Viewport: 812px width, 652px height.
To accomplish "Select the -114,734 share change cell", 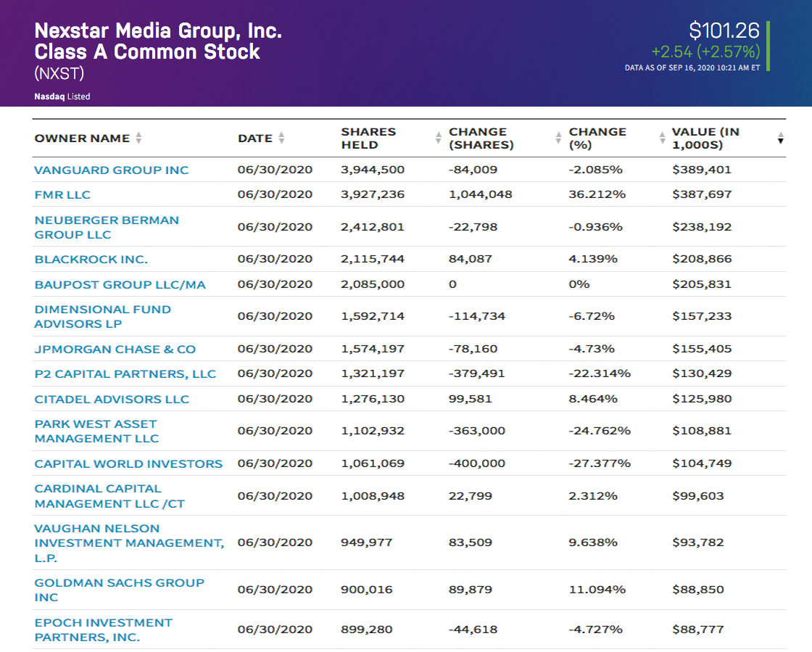I will 477,316.
